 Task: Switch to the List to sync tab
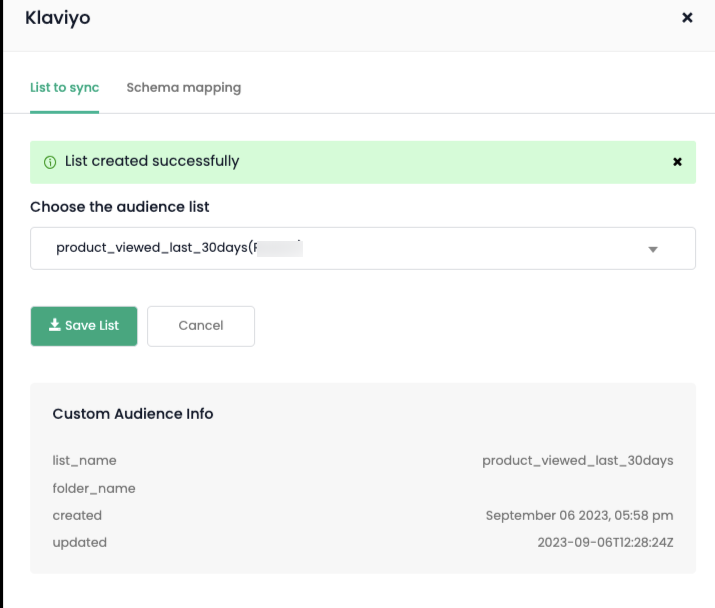click(64, 88)
